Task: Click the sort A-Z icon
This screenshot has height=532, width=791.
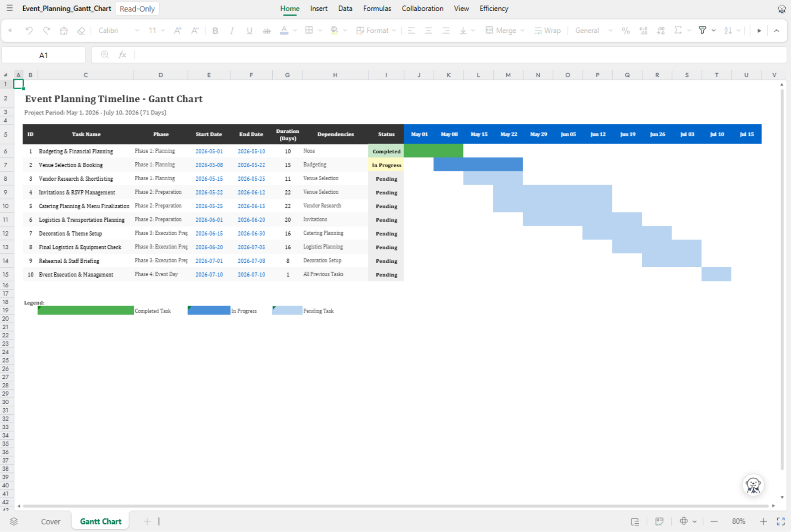Action: click(x=728, y=30)
